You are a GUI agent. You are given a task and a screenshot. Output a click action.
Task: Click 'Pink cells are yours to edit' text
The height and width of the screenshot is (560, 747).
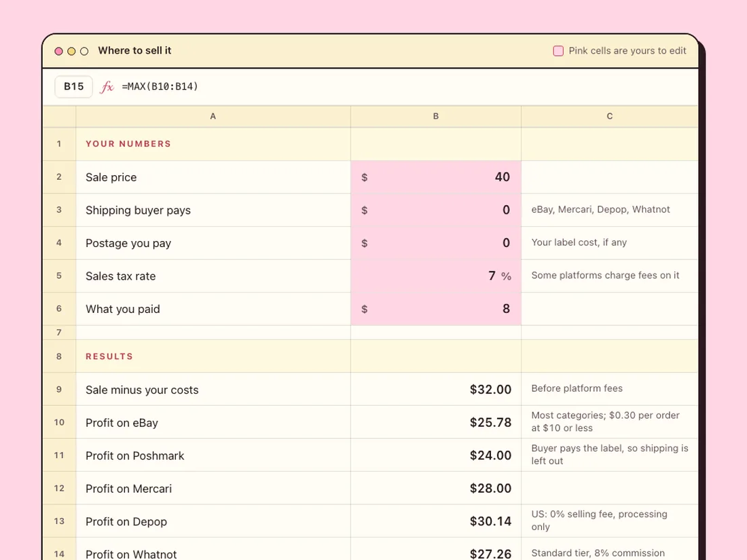(x=627, y=51)
